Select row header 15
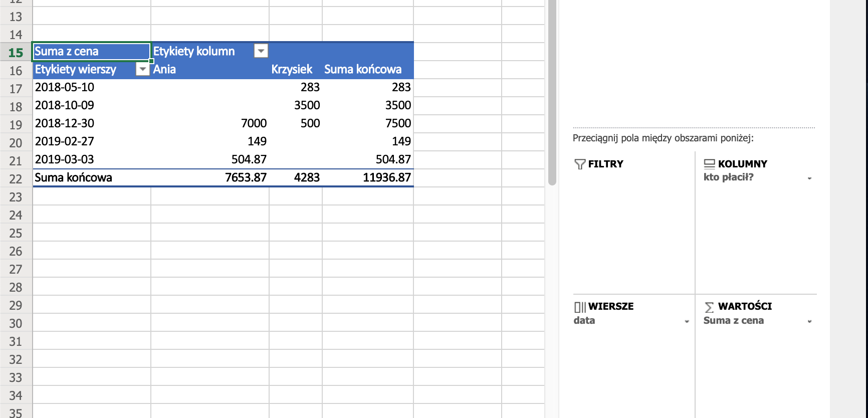 16,52
